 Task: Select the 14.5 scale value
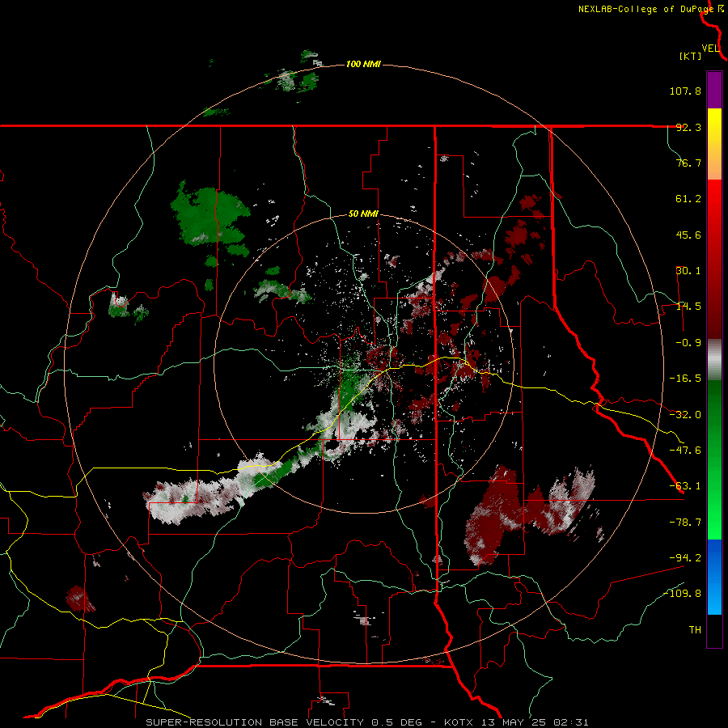coord(688,307)
